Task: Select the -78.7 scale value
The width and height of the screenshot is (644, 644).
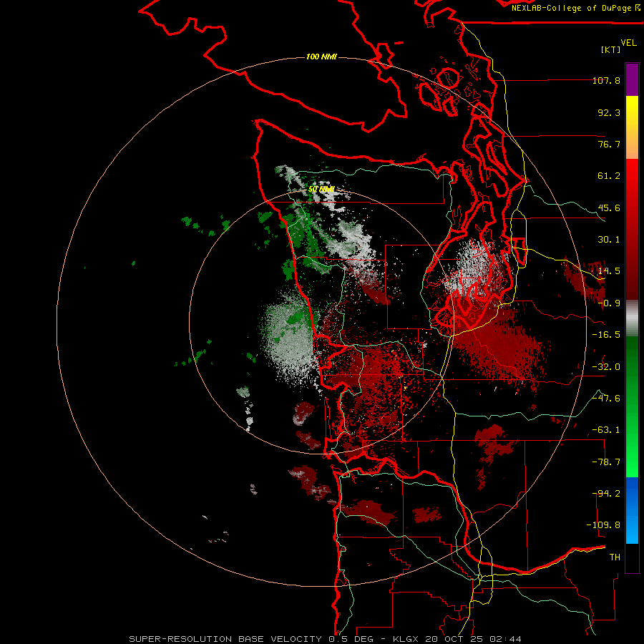Action: [x=606, y=462]
